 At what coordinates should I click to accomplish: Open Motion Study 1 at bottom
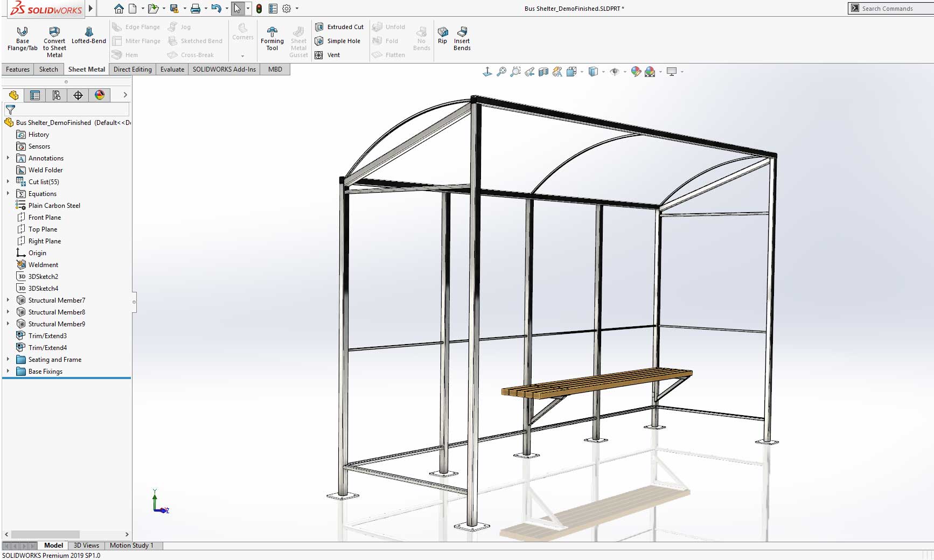tap(133, 545)
